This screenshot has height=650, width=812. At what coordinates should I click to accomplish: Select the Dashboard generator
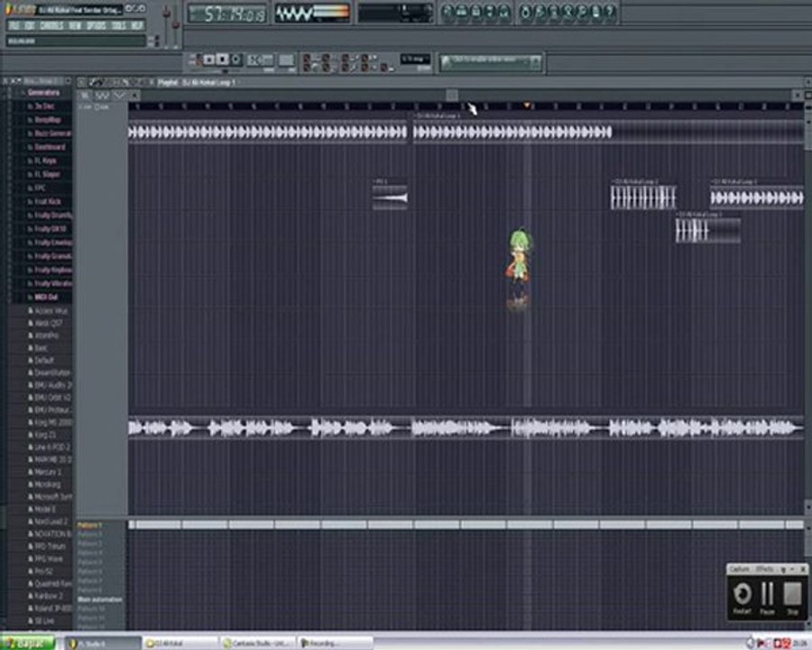[50, 147]
